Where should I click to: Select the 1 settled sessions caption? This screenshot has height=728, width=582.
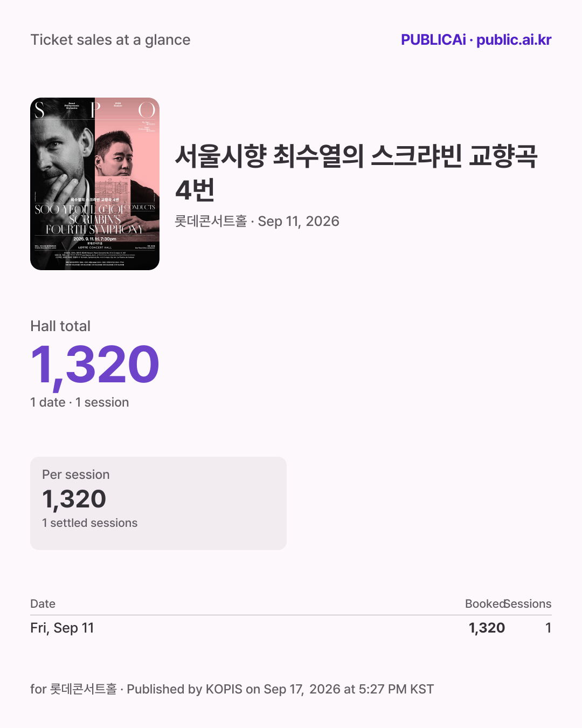tap(90, 523)
